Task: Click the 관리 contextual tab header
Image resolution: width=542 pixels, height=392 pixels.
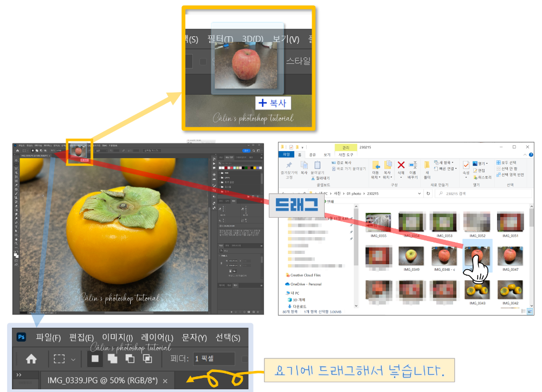Action: click(346, 147)
